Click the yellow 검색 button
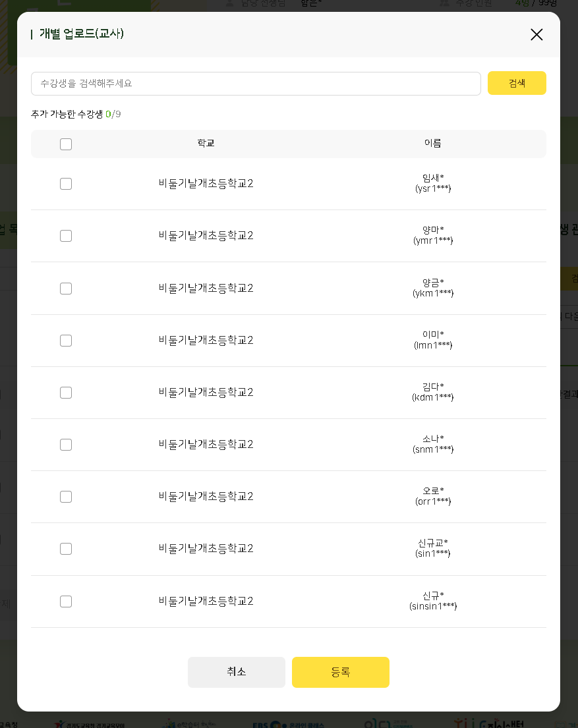 tap(517, 83)
